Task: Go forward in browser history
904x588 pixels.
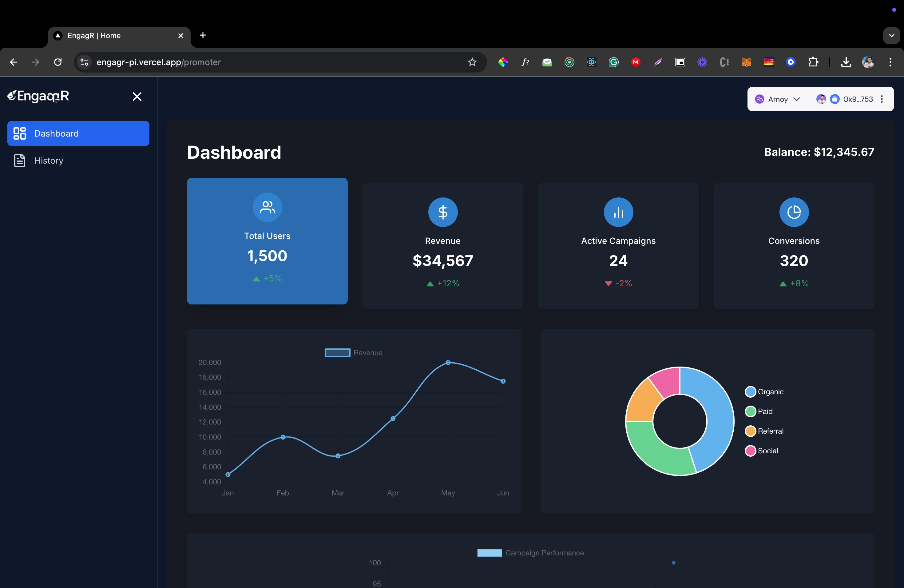Action: pos(35,62)
